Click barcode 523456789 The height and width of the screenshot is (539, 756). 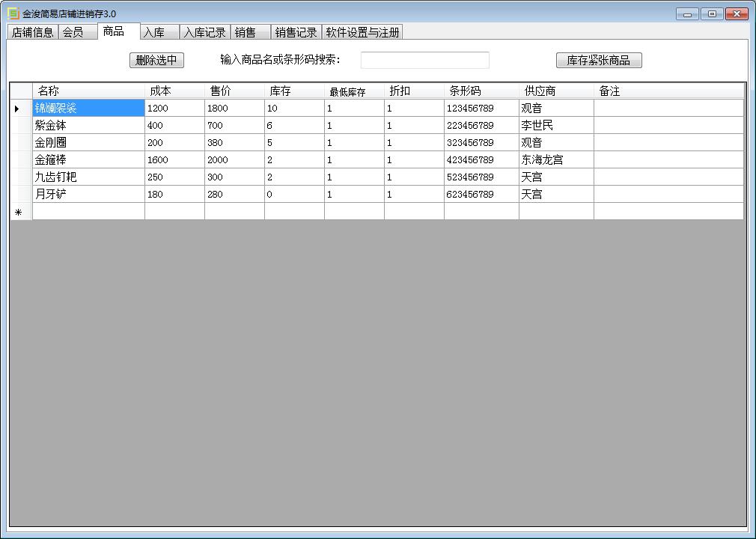481,177
